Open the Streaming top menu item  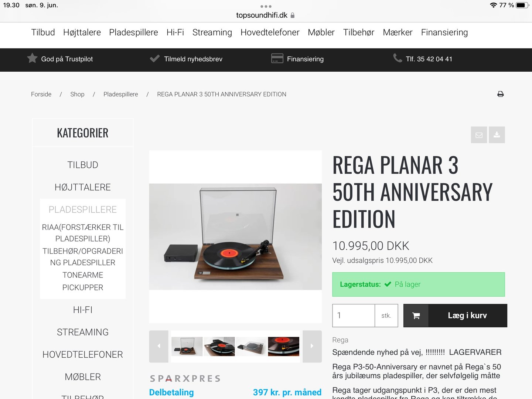coord(212,33)
